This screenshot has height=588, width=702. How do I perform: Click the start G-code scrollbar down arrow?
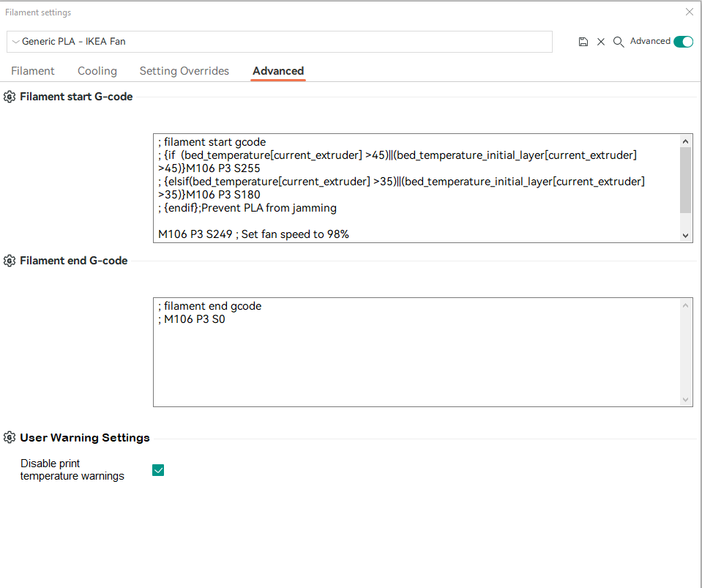[685, 234]
